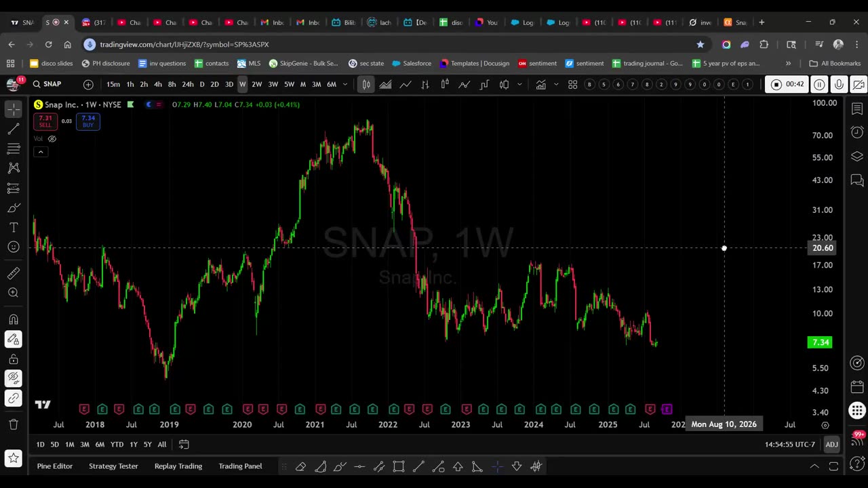Collapse the indicator legend chevron
Image resolution: width=868 pixels, height=488 pixels.
41,152
